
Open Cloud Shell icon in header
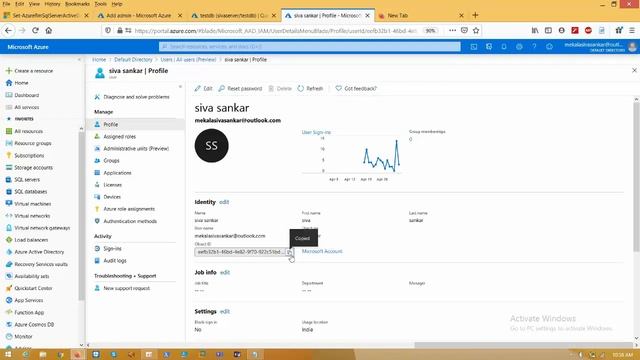click(x=473, y=47)
